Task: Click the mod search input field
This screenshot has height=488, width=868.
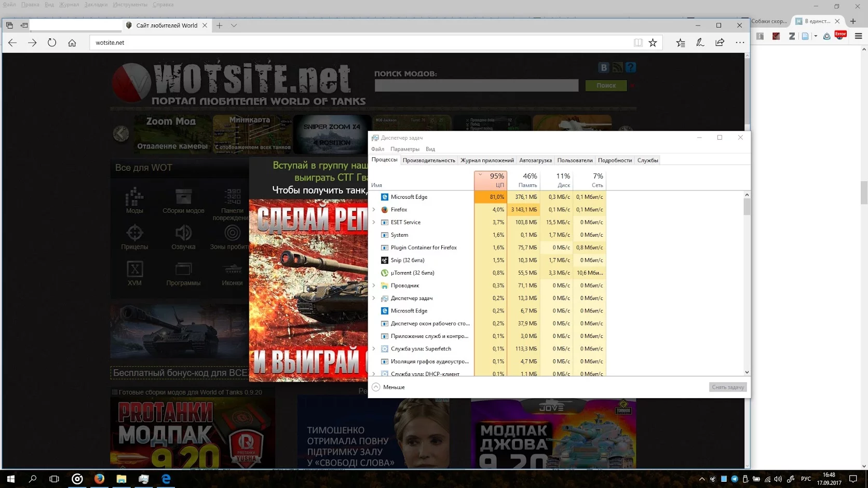Action: pos(477,85)
